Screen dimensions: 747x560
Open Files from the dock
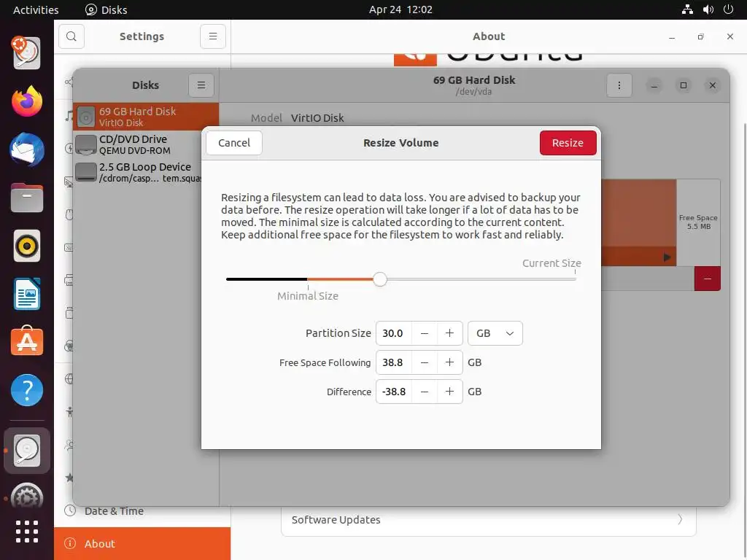point(27,198)
